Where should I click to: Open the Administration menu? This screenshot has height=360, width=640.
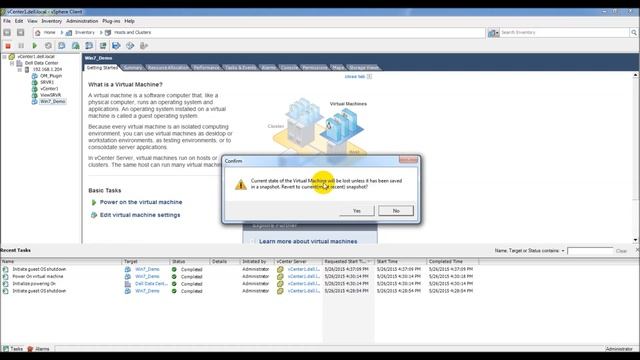(x=82, y=21)
